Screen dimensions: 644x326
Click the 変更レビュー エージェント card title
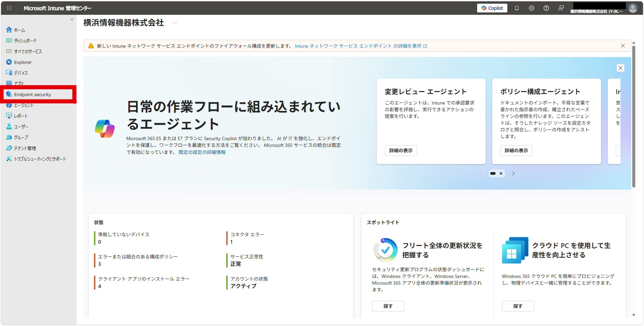pos(426,92)
